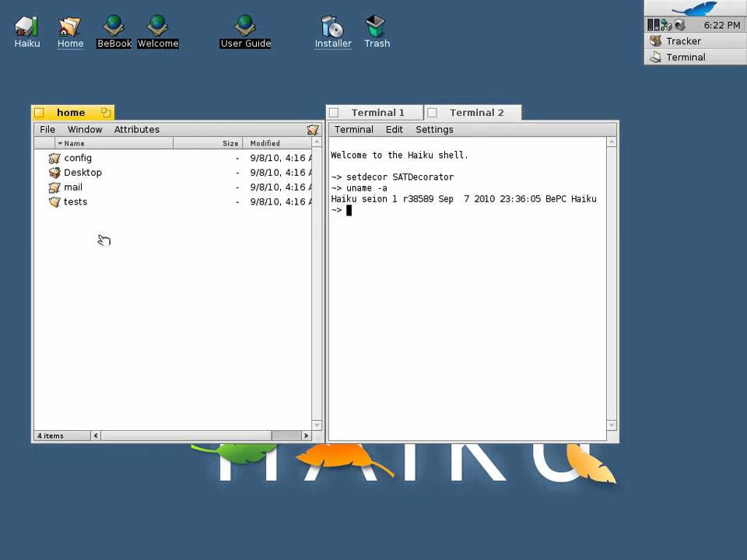Sort by Name column header
Image resolution: width=747 pixels, height=560 pixels.
pyautogui.click(x=114, y=143)
